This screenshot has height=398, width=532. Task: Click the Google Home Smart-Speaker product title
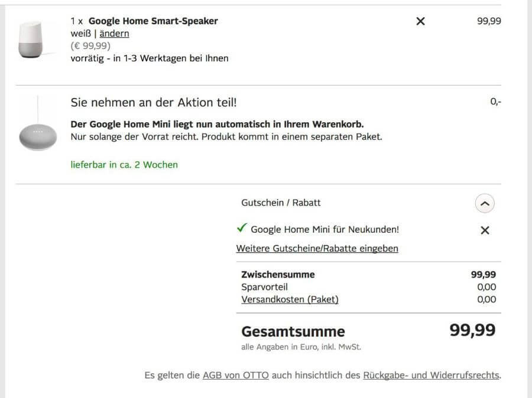[153, 21]
